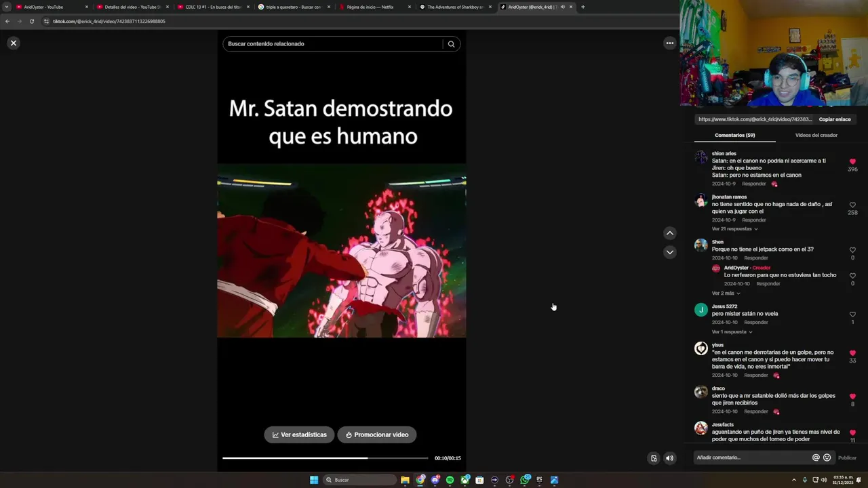Like draco comment
The image size is (868, 488).
852,396
